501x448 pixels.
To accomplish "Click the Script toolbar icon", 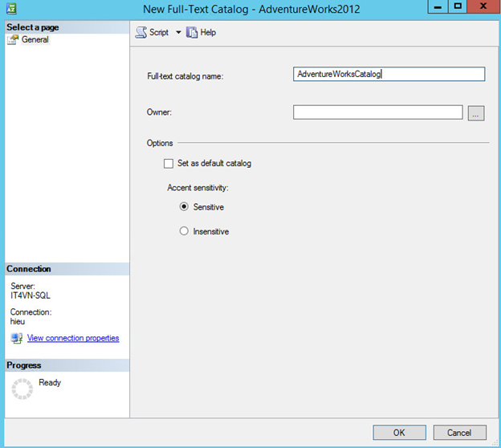I will tap(141, 32).
